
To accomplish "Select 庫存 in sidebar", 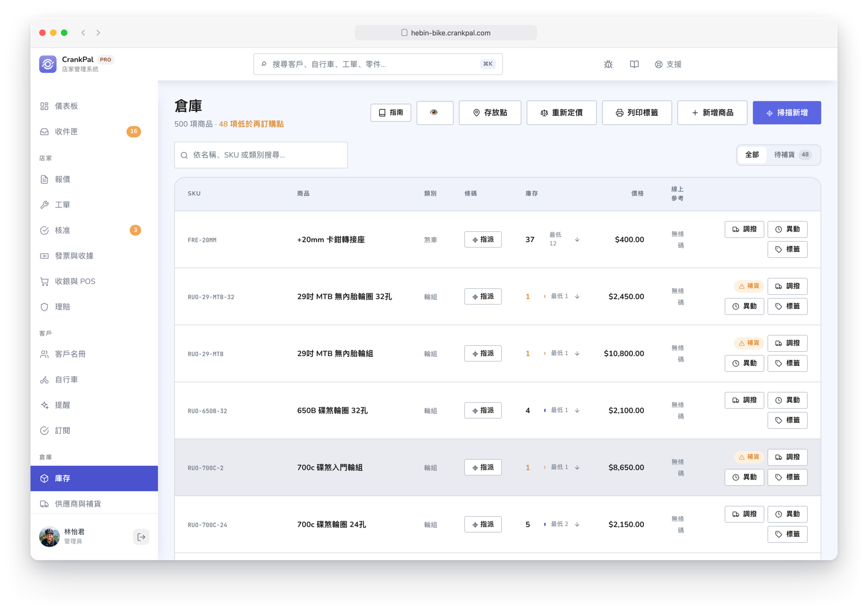I will (x=94, y=478).
